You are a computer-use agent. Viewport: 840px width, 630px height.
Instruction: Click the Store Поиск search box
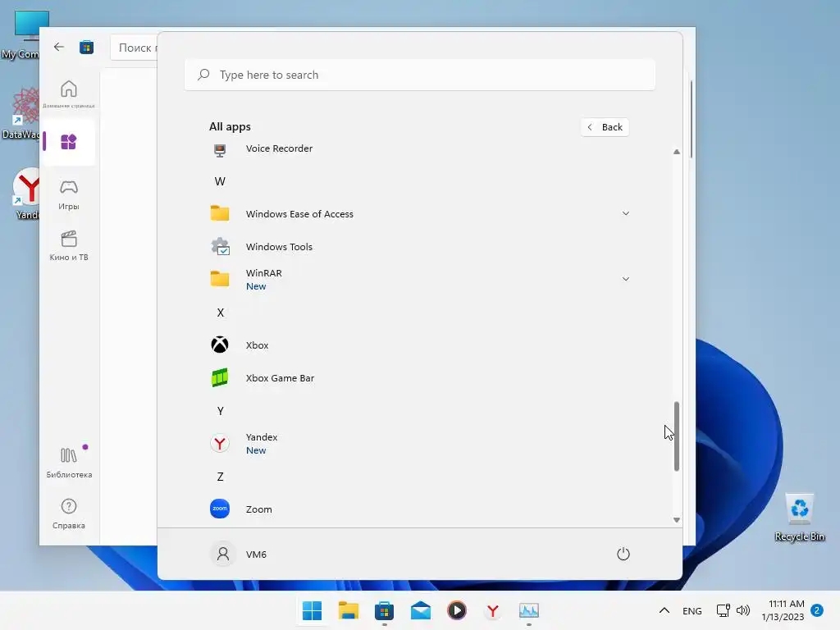point(134,48)
